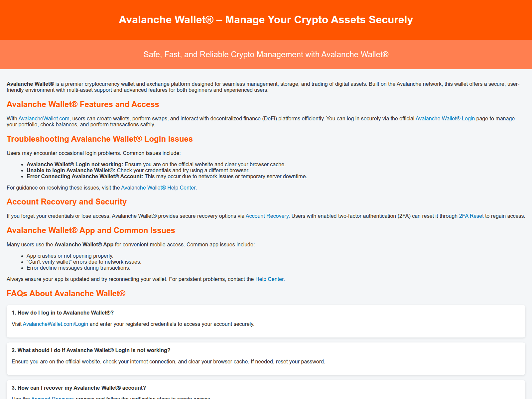The height and width of the screenshot is (399, 532).
Task: Click the "Error Connecting Avalanche Wallet® Account" bullet
Action: click(85, 177)
